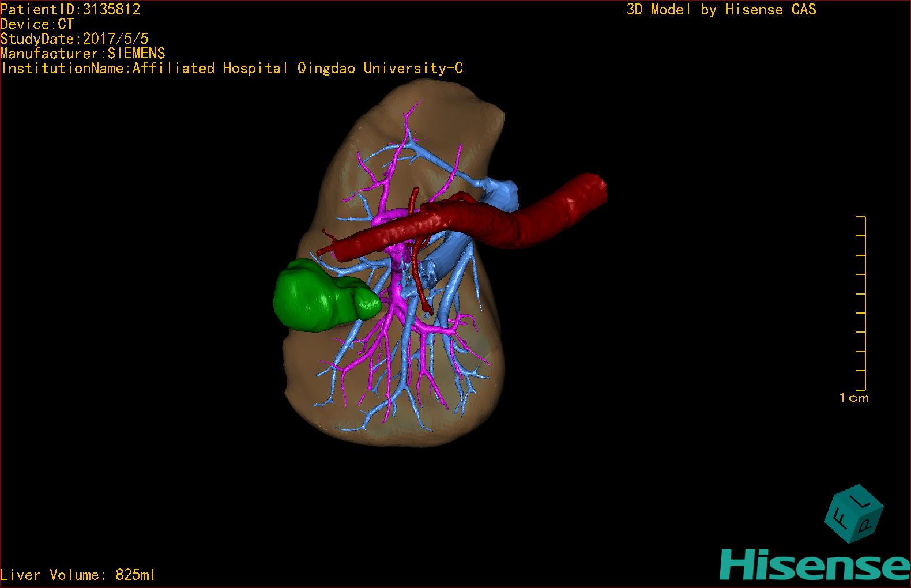Viewport: 911px width, 588px height.
Task: Click the Manufacturer:SIEMENS text
Action: [83, 54]
